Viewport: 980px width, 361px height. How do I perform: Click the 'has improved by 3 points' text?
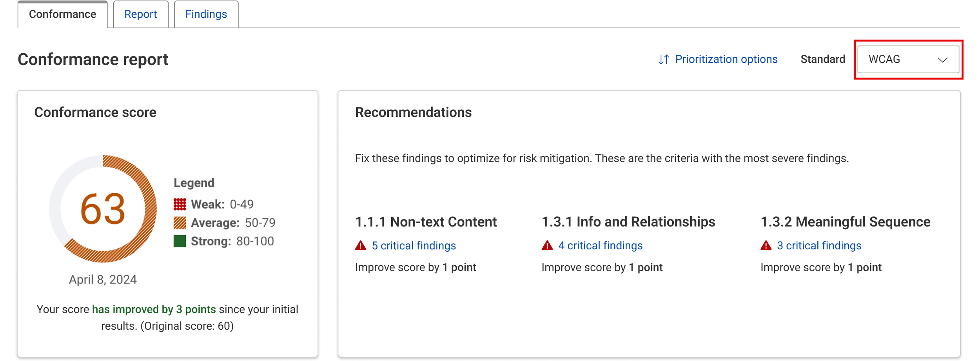(x=154, y=309)
